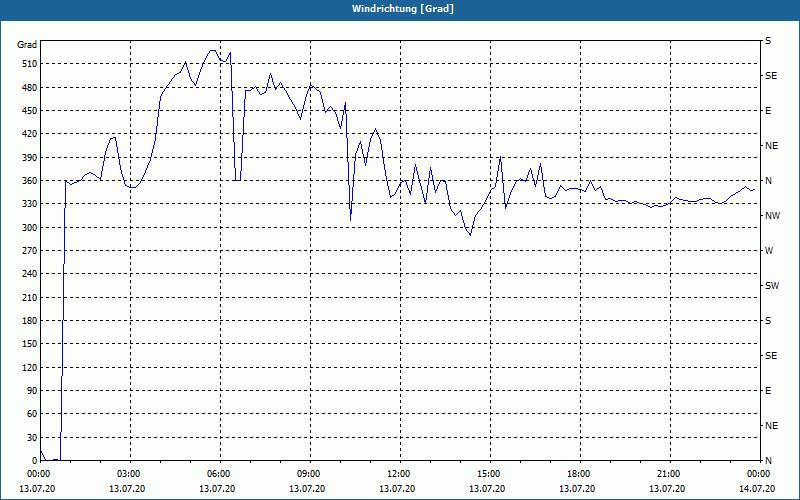Click the y-axis value '90'
The width and height of the screenshot is (800, 500).
pos(32,391)
